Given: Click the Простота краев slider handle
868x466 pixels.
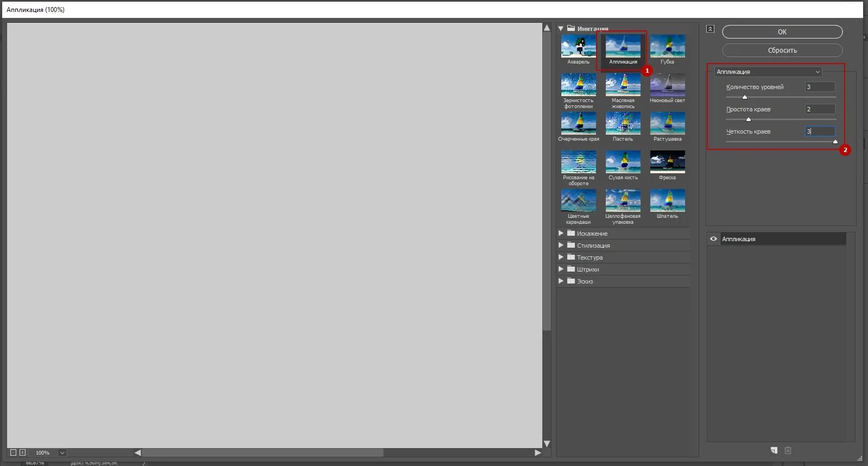Looking at the screenshot, I should click(749, 119).
